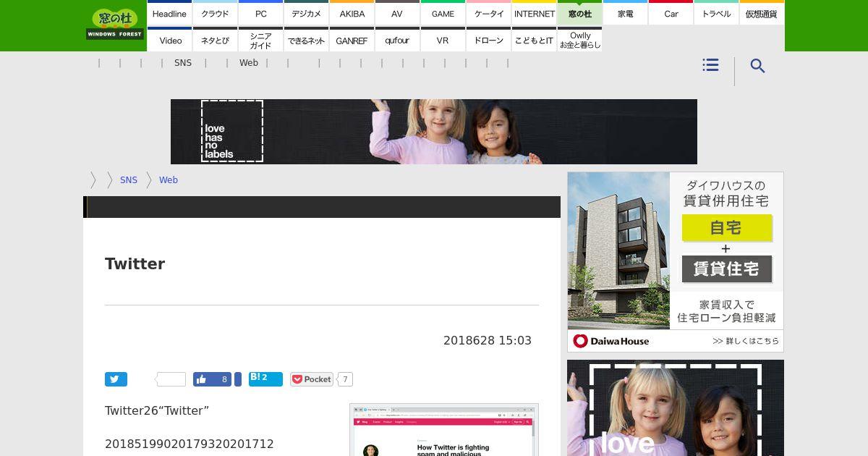Screen dimensions: 868x456
Task: Click the Pocket count 7 bubble
Action: (345, 379)
